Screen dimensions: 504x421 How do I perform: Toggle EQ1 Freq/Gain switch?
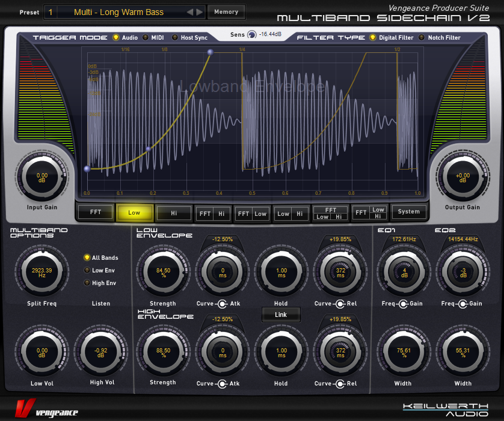pyautogui.click(x=402, y=303)
